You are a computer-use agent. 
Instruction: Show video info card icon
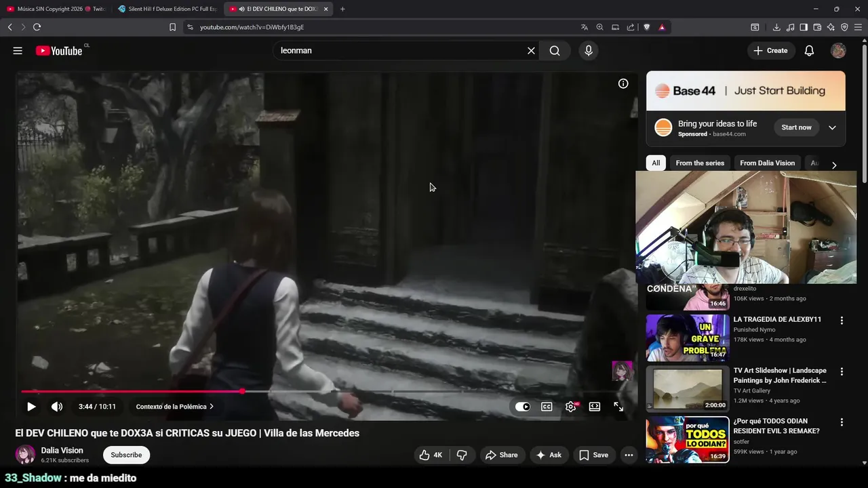click(623, 83)
